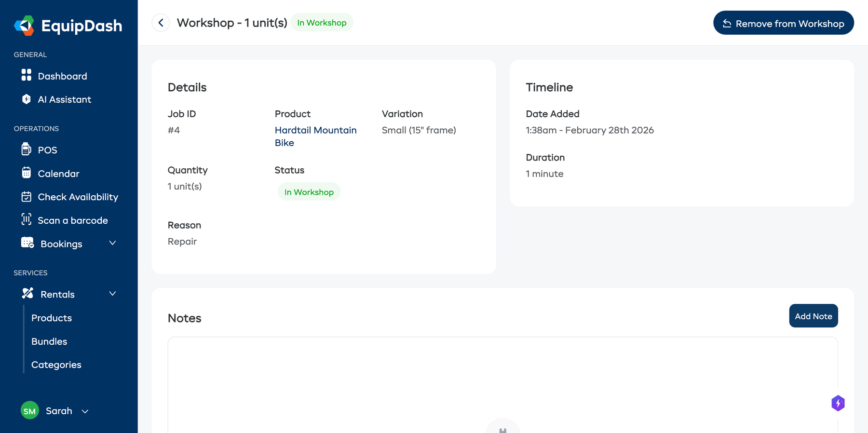
Task: Click the undo arrow in Remove from Workshop
Action: pos(727,24)
